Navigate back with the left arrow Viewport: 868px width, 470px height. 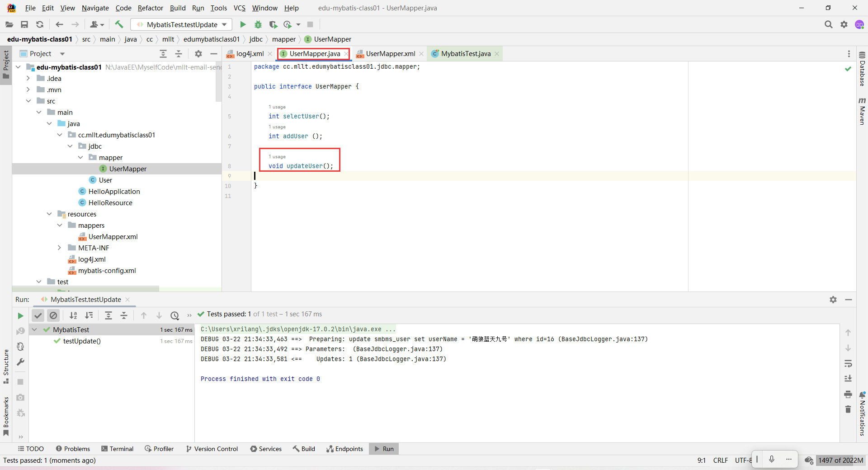pyautogui.click(x=59, y=24)
